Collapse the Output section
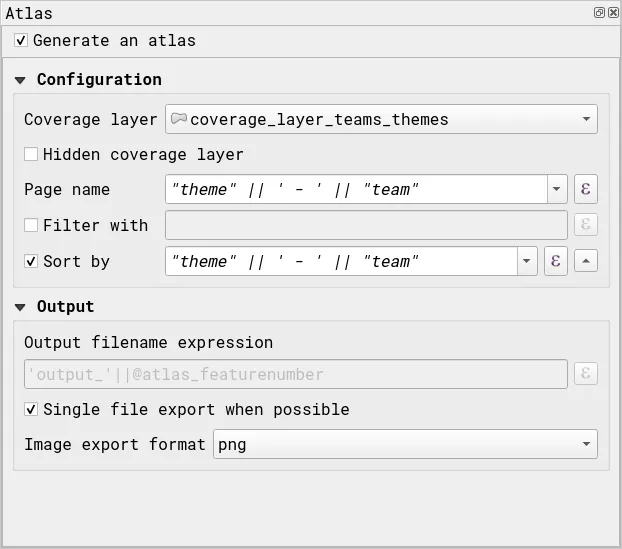622x549 pixels. tap(21, 307)
